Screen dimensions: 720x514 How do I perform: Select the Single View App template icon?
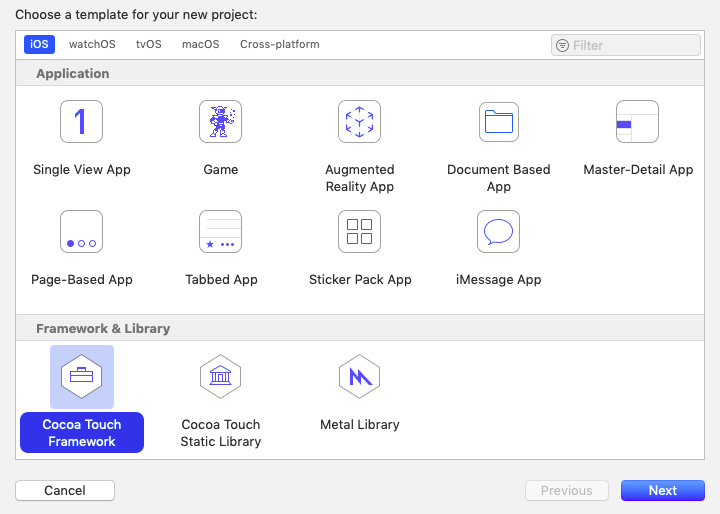(x=81, y=122)
